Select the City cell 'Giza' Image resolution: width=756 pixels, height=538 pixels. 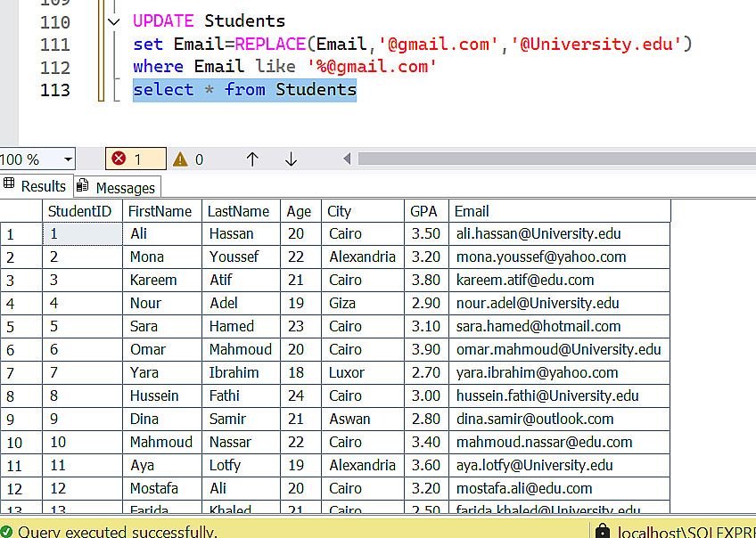(x=363, y=303)
